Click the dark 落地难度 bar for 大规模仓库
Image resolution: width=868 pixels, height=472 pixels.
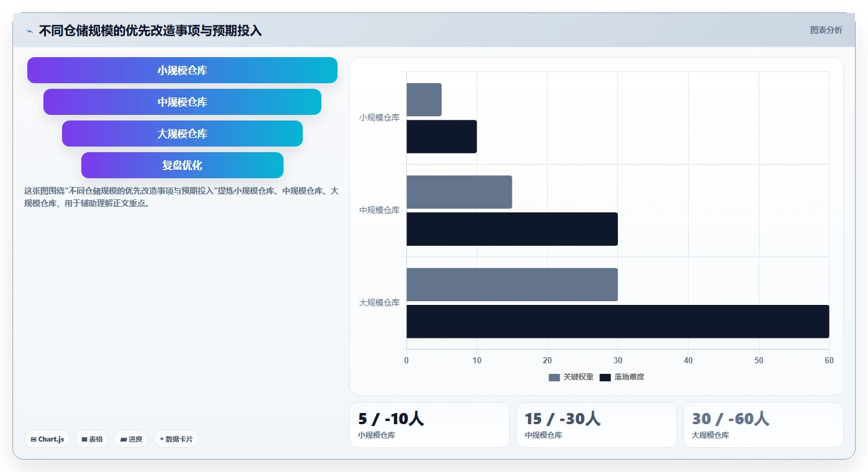pyautogui.click(x=618, y=322)
